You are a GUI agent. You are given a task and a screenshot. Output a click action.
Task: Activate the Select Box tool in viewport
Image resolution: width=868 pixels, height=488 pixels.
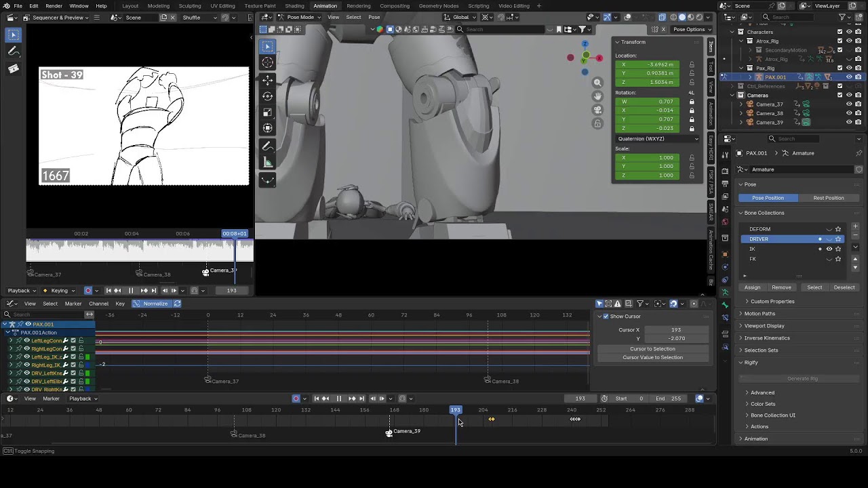click(x=267, y=46)
